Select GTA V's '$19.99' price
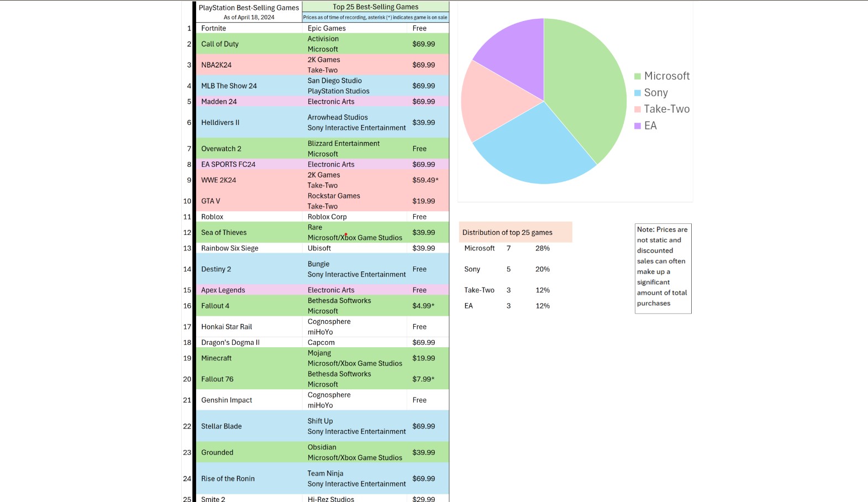This screenshot has width=868, height=502. click(424, 201)
